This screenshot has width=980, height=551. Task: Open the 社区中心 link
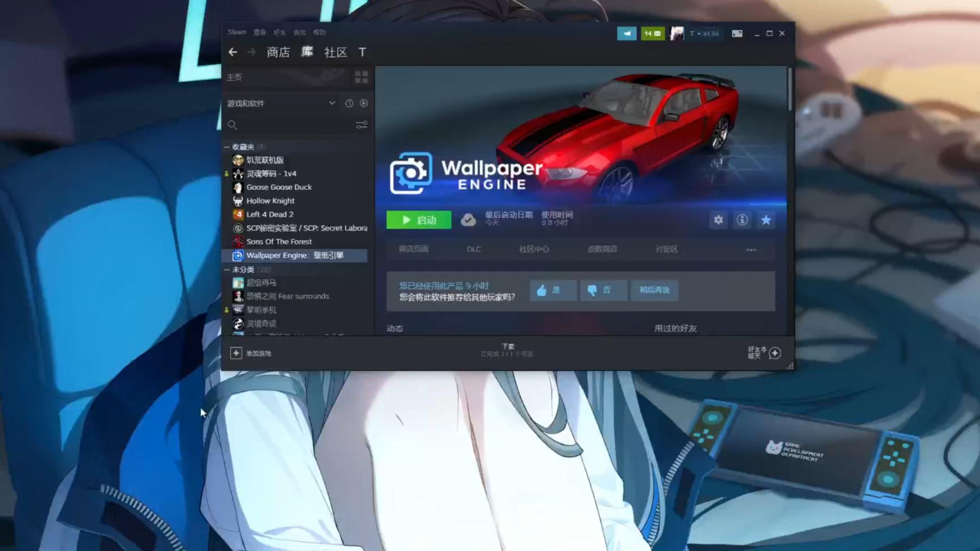pyautogui.click(x=534, y=249)
